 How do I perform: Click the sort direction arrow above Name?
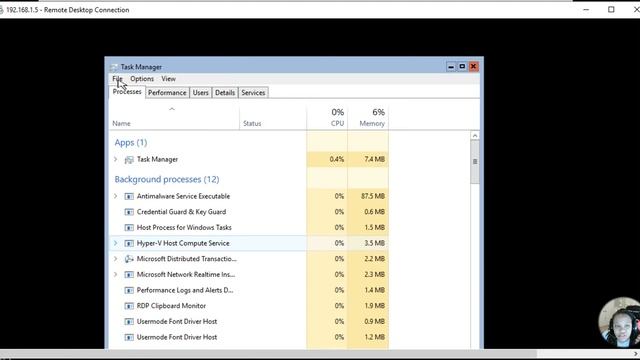pyautogui.click(x=172, y=109)
